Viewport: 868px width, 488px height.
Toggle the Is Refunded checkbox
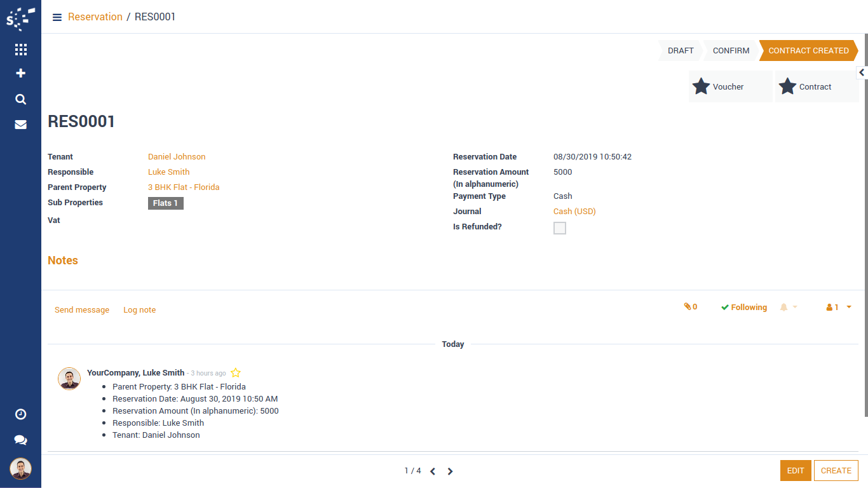560,228
